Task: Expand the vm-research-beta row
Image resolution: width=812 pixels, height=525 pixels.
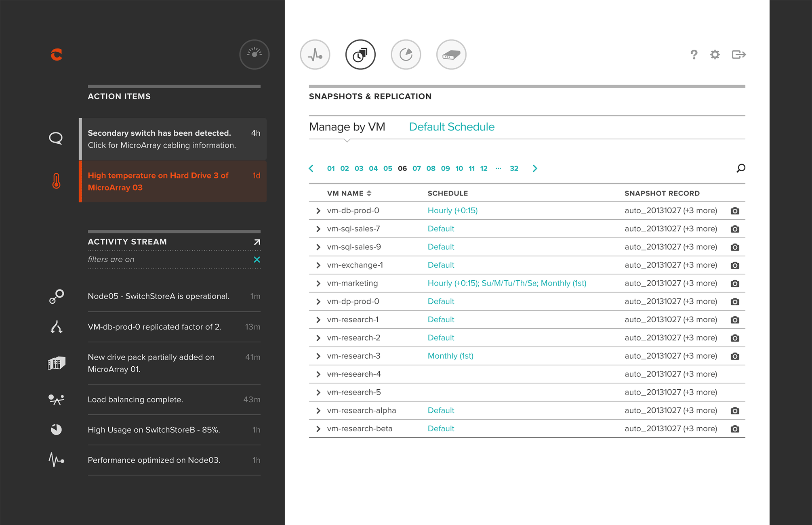Action: [x=318, y=429]
